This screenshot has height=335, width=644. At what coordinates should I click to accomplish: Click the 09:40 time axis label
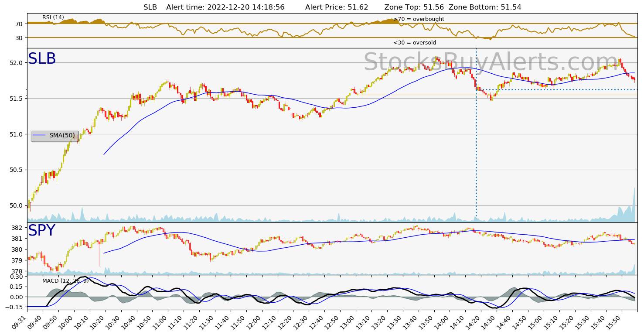click(x=34, y=322)
